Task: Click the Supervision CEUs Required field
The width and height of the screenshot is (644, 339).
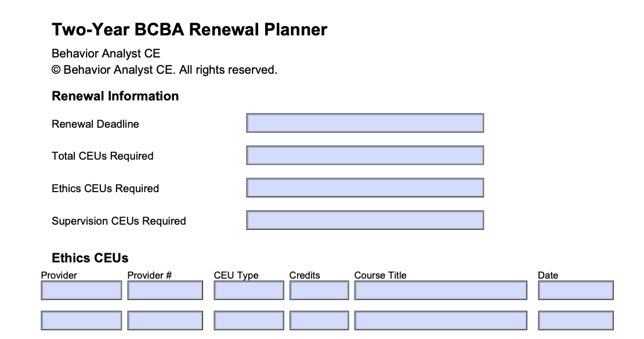Action: coord(364,221)
